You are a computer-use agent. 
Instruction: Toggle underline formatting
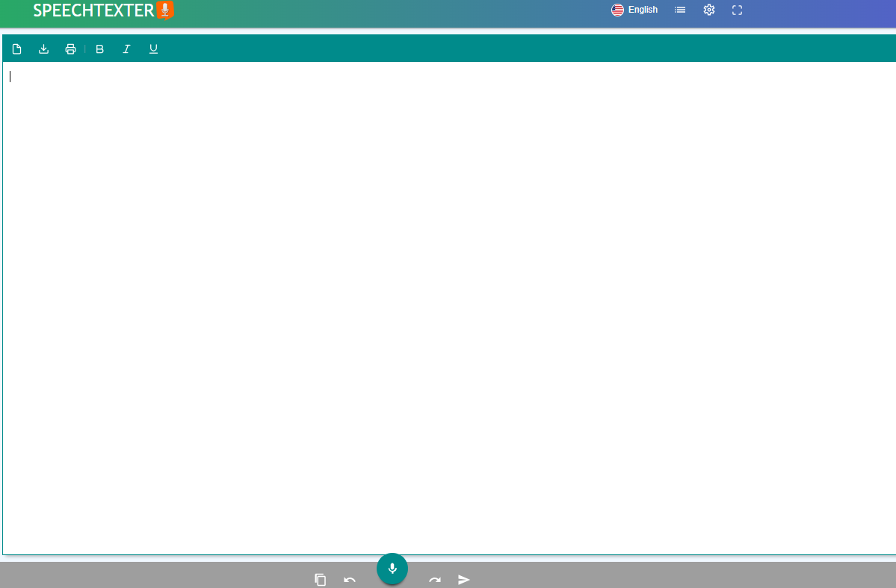click(x=153, y=49)
